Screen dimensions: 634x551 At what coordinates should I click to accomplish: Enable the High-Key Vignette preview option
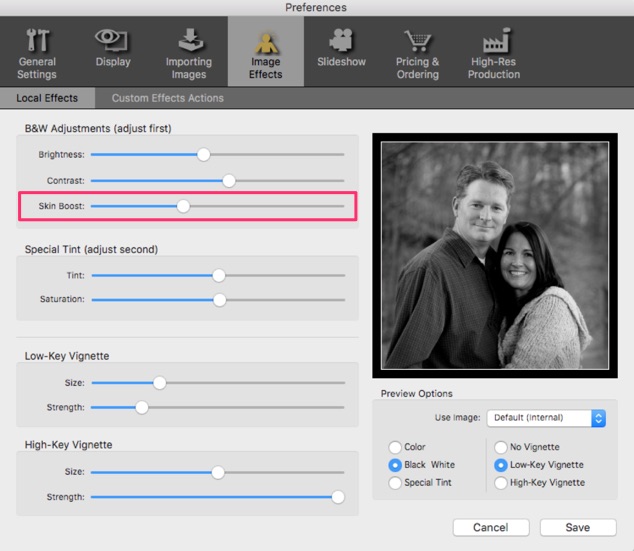[x=501, y=483]
